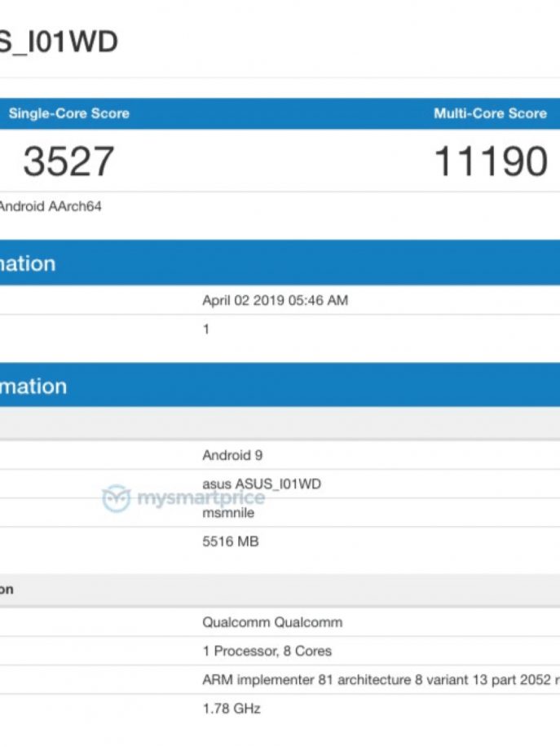The width and height of the screenshot is (560, 747).
Task: Click the msmnile motherboard value
Action: (228, 514)
